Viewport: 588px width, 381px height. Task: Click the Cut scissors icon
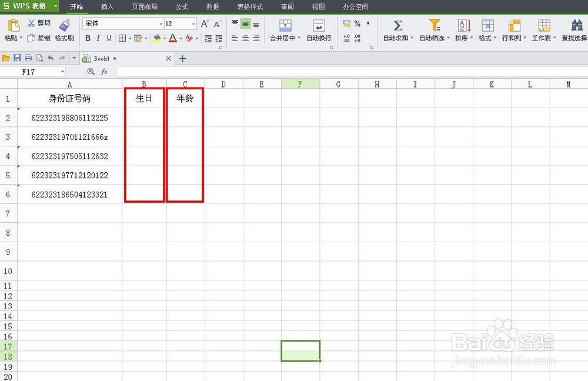click(x=31, y=24)
